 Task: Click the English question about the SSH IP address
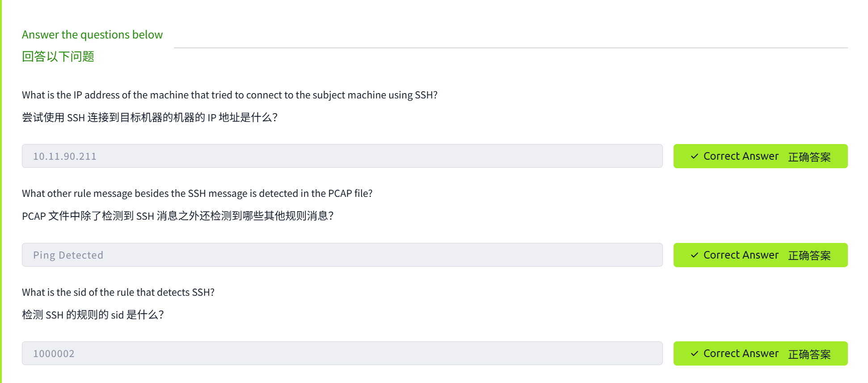coord(229,95)
